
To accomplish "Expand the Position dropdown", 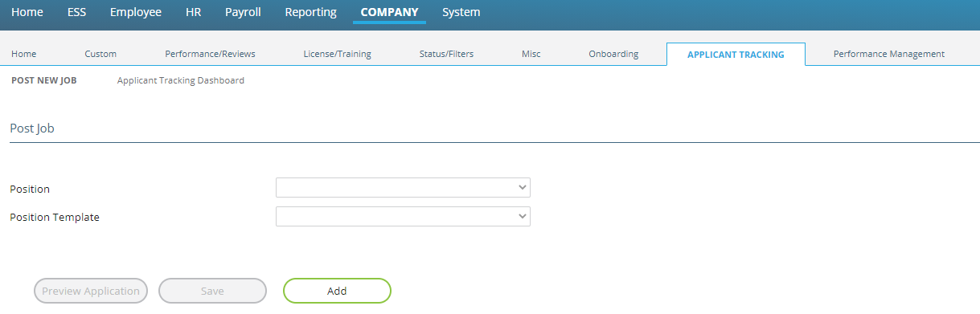I will tap(403, 188).
